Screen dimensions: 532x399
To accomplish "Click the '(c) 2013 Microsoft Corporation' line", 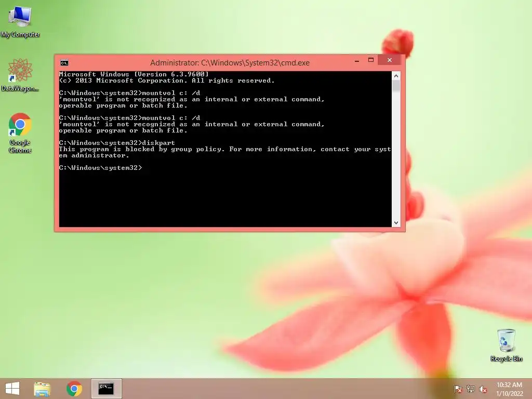I will [167, 81].
